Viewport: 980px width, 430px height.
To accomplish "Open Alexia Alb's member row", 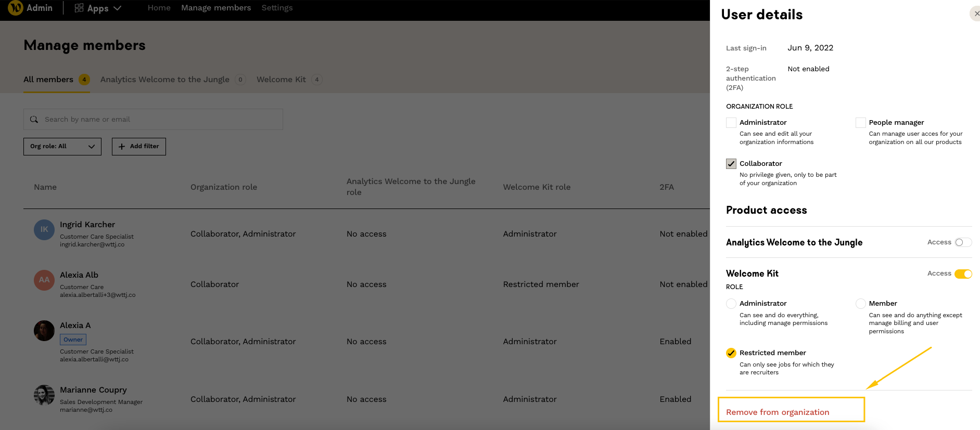I will click(366, 284).
